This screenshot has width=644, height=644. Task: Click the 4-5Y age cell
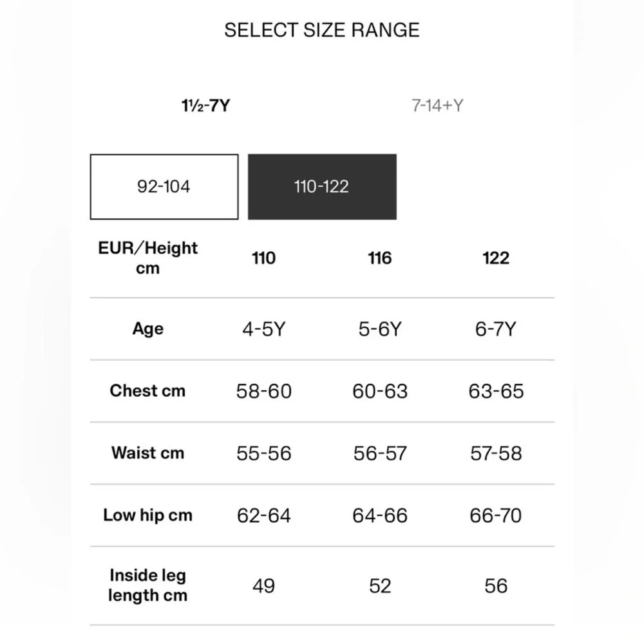click(x=263, y=329)
